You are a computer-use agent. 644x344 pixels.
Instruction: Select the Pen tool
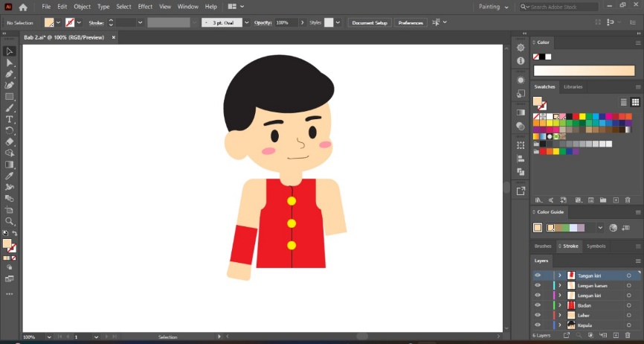pos(9,74)
